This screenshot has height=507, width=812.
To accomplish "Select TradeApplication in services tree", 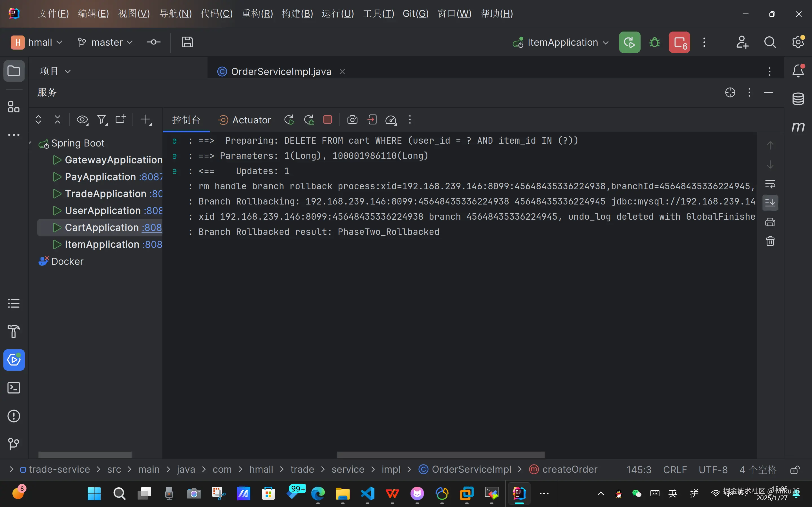I will tap(105, 194).
